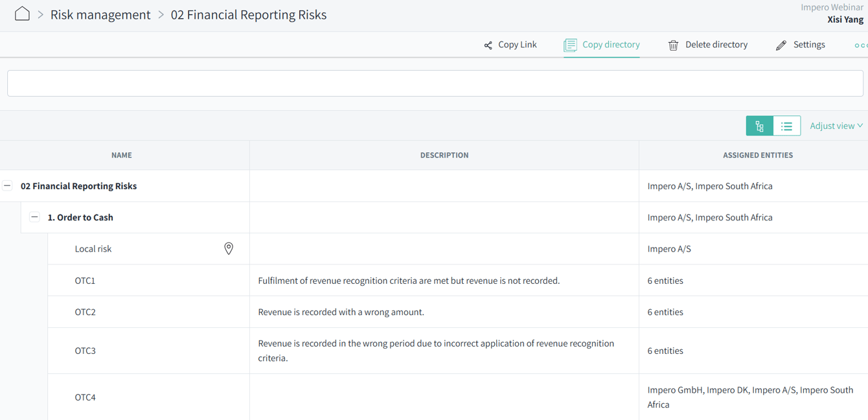
Task: Click OTC3 description about wrong period
Action: [436, 351]
